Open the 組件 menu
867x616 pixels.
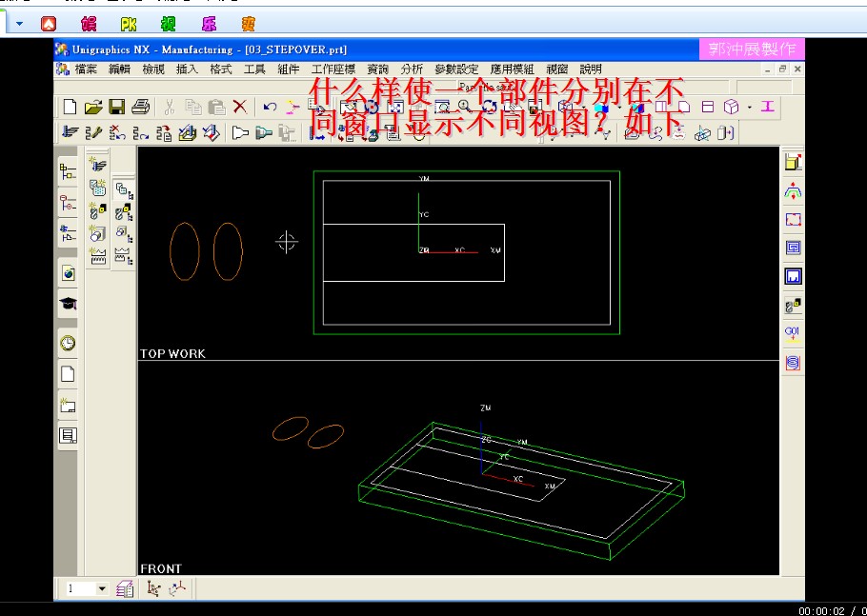(288, 70)
